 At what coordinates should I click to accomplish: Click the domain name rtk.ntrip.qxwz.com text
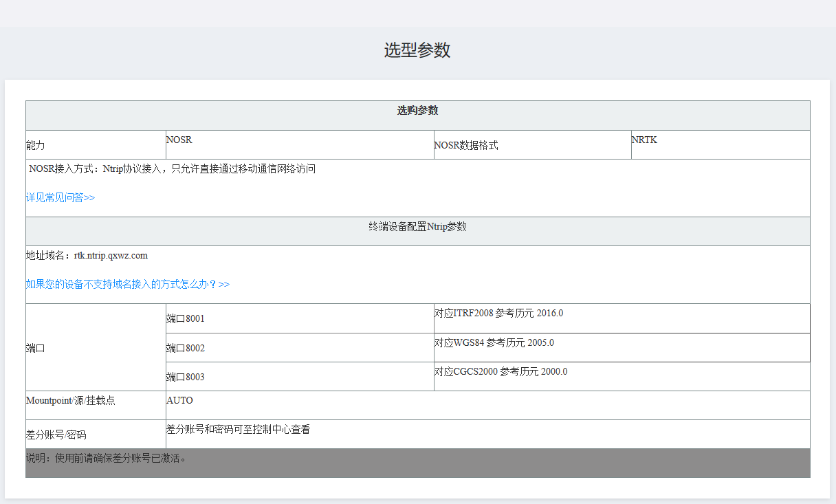(x=86, y=254)
